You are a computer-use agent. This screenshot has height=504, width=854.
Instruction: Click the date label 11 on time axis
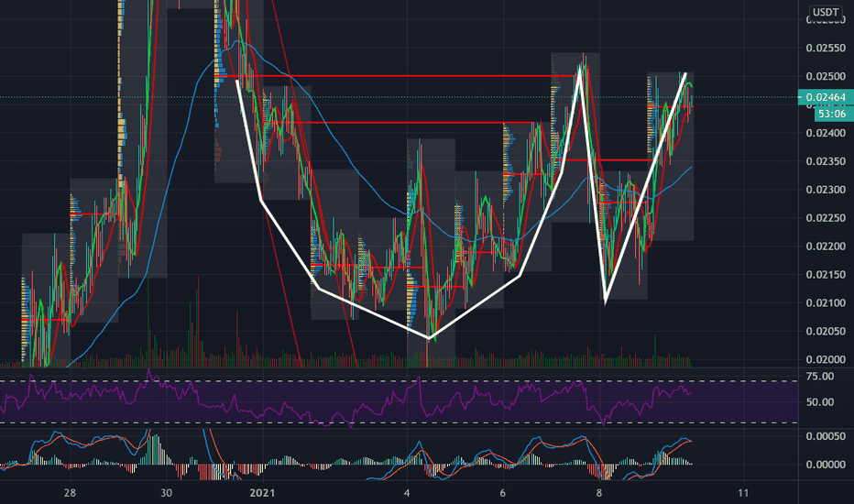743,493
